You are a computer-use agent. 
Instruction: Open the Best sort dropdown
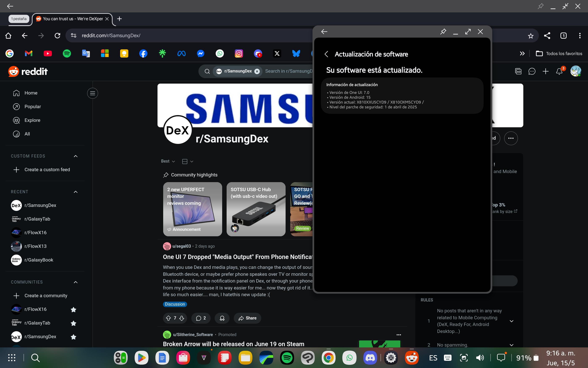(168, 161)
